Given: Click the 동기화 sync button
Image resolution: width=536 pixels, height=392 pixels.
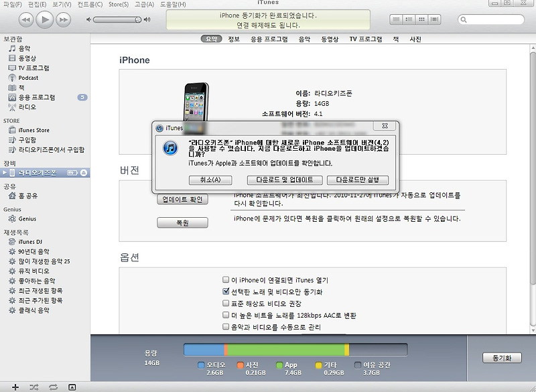Looking at the screenshot, I should tap(502, 358).
